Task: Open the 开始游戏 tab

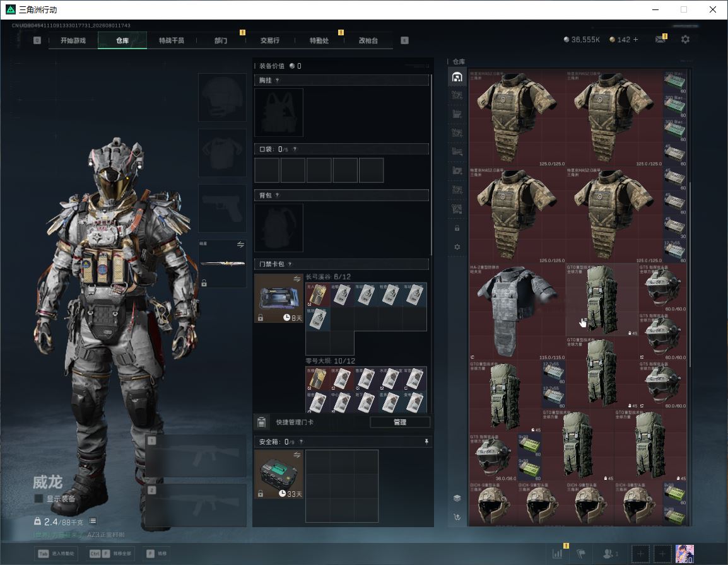Action: [x=73, y=40]
